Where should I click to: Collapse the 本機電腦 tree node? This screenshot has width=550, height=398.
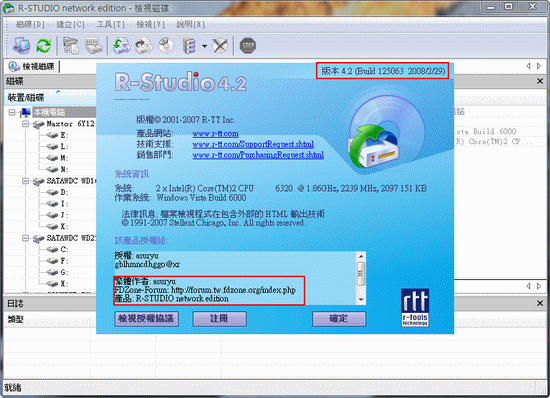(12, 112)
